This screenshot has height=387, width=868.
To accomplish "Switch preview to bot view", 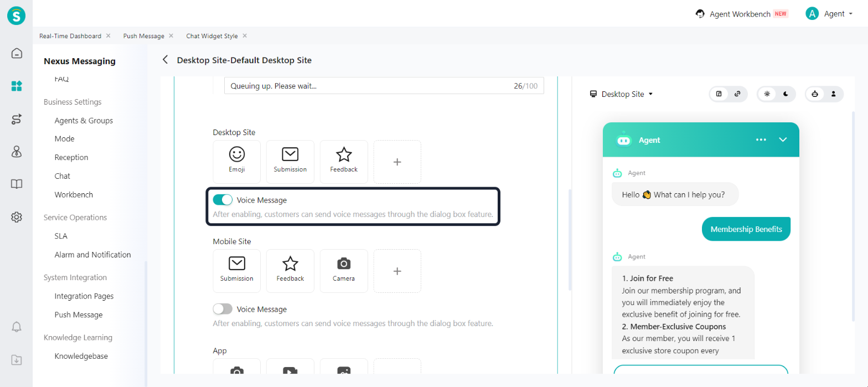I will [815, 94].
